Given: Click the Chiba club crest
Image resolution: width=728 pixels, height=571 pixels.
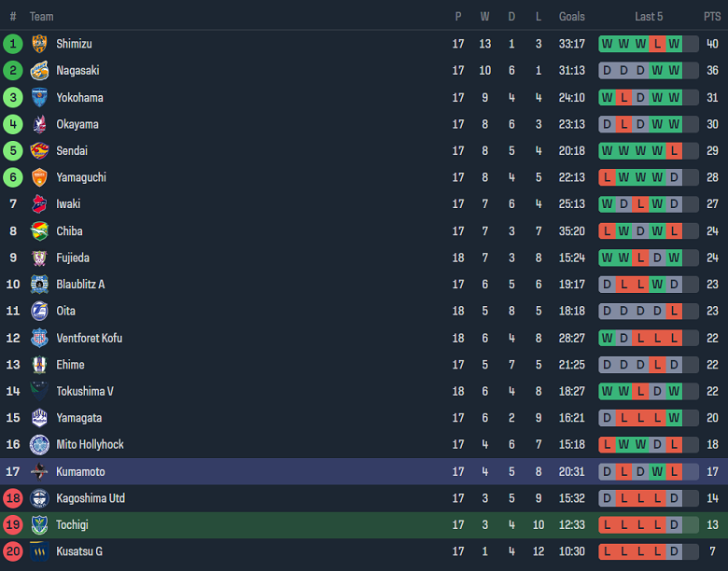Looking at the screenshot, I should [39, 231].
